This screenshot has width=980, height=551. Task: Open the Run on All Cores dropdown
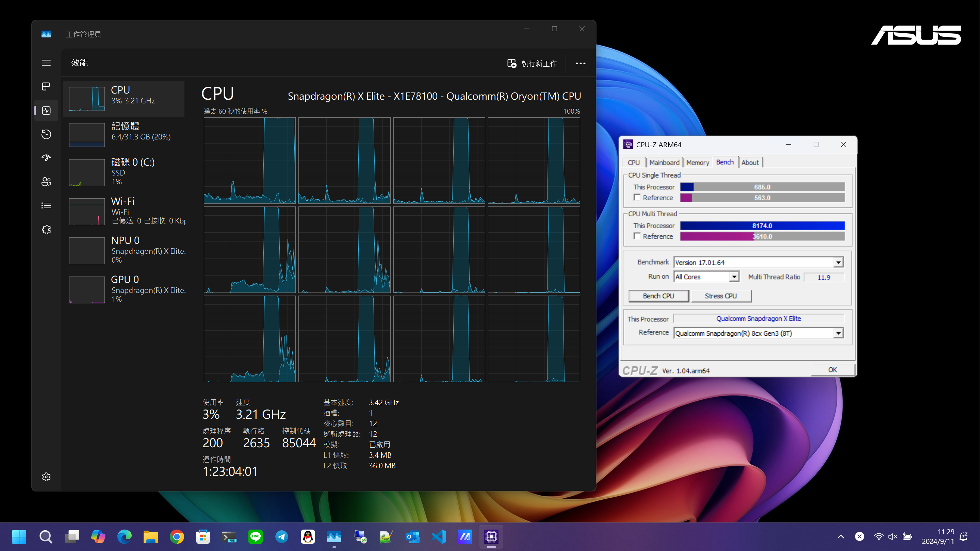734,277
